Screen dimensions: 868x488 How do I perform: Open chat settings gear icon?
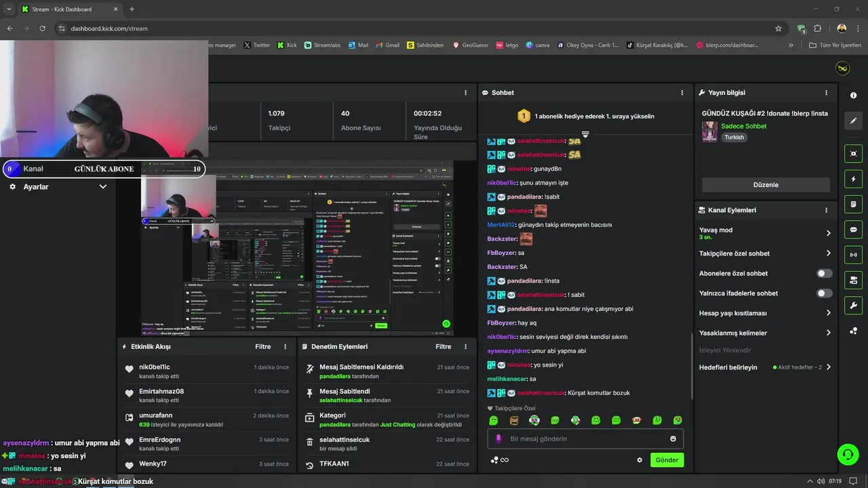(639, 460)
